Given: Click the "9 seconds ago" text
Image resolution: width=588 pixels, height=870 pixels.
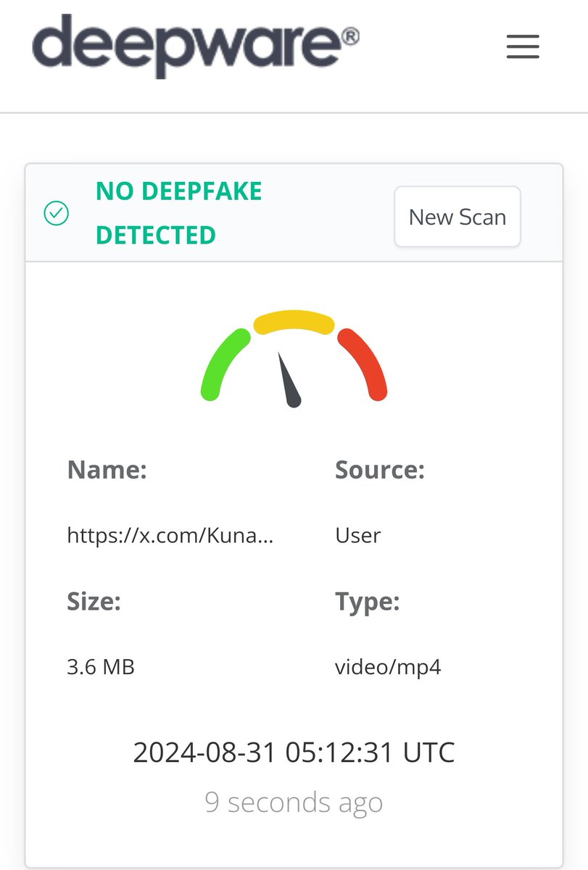Looking at the screenshot, I should click(x=294, y=803).
